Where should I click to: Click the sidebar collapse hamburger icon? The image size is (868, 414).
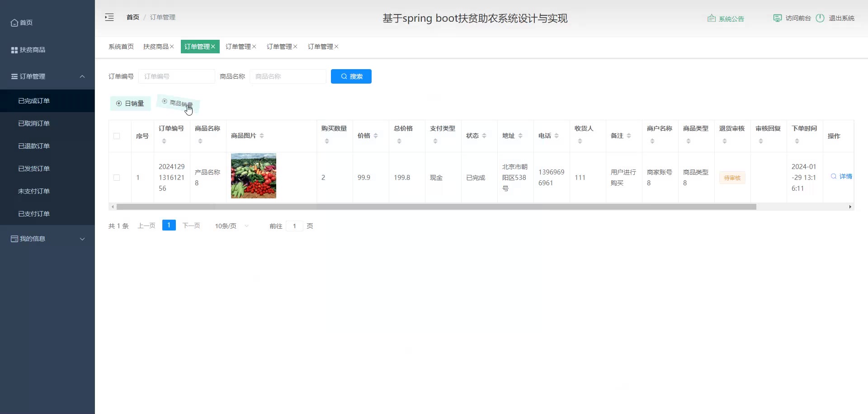click(109, 18)
